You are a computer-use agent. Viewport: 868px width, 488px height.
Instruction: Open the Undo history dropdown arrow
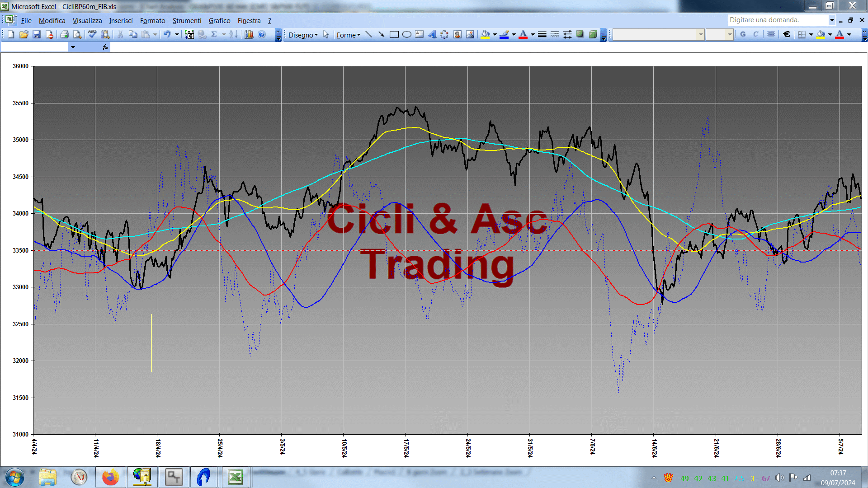pyautogui.click(x=177, y=35)
